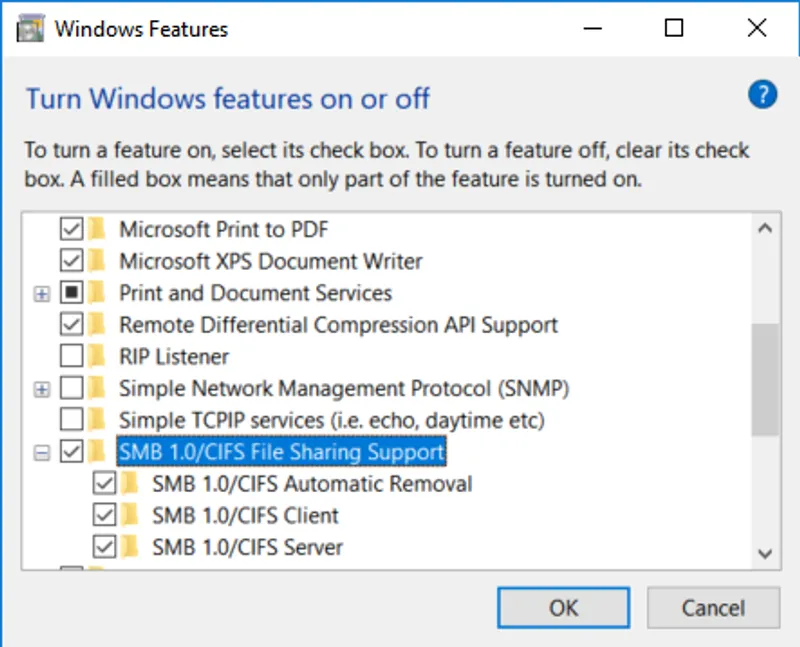Click the OK button

pyautogui.click(x=563, y=608)
